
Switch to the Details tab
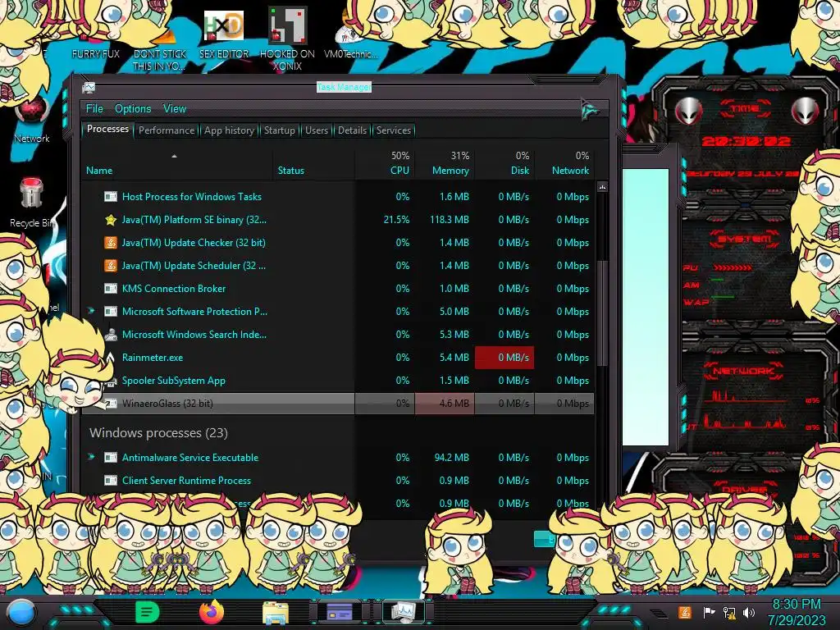tap(352, 130)
